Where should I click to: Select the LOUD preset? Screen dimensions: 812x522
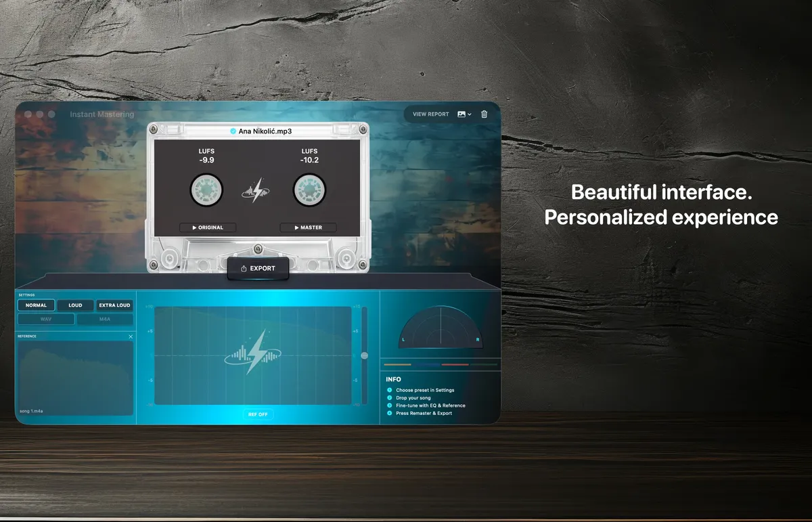point(75,305)
